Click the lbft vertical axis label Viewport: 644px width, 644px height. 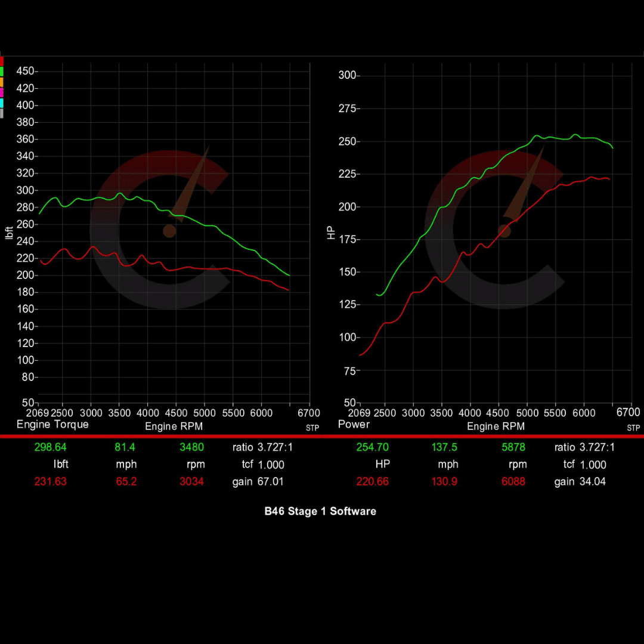9,233
